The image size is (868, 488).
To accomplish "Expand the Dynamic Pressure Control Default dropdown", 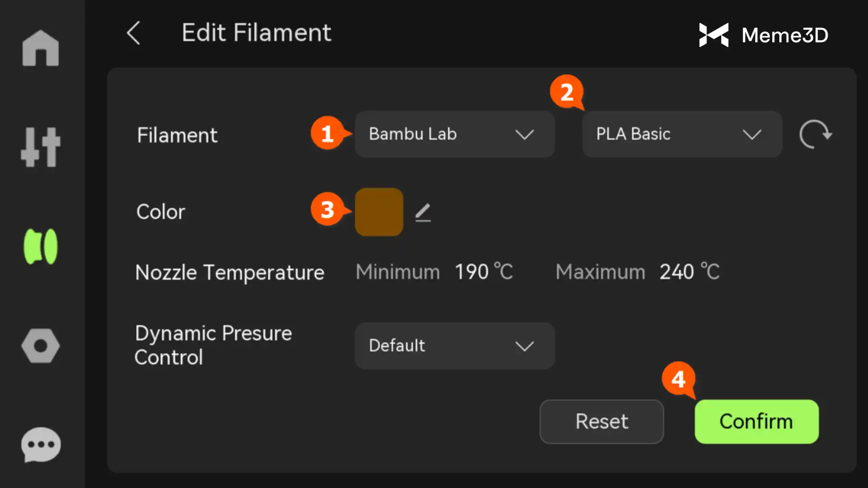I will pos(454,346).
